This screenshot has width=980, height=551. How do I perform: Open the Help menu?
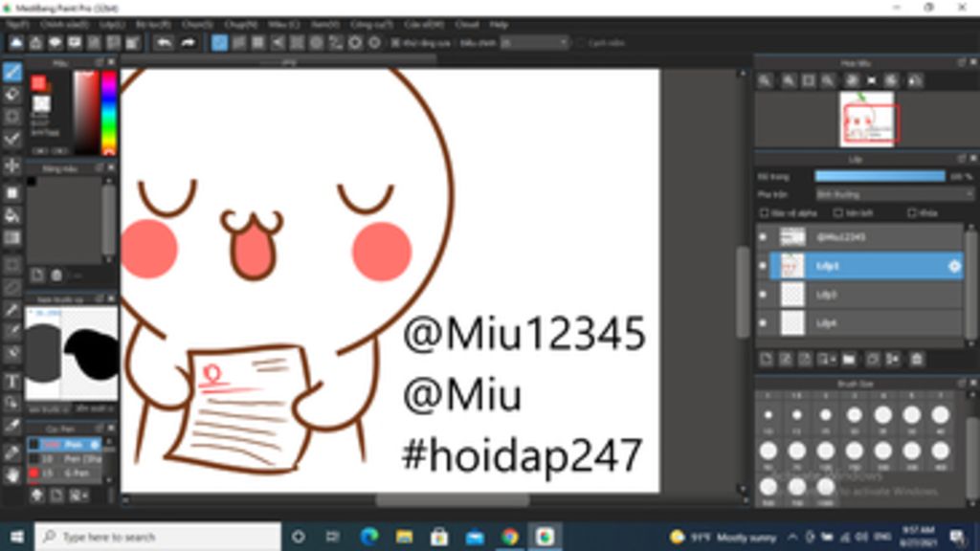499,24
